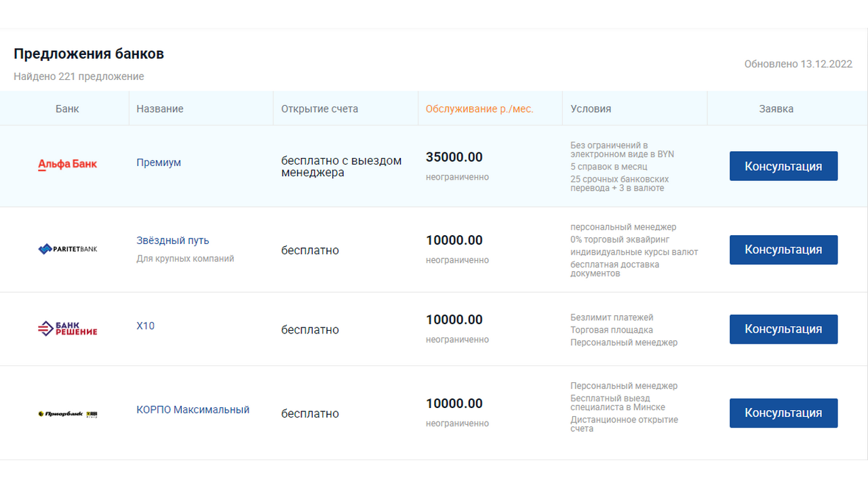The width and height of the screenshot is (868, 488).
Task: Click the Название column header
Action: tap(160, 108)
